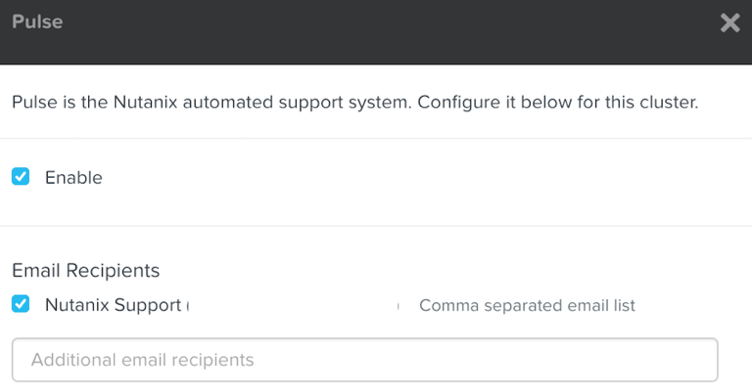Disable Pulse via the blue checkmark box
The width and height of the screenshot is (752, 386).
click(x=21, y=176)
